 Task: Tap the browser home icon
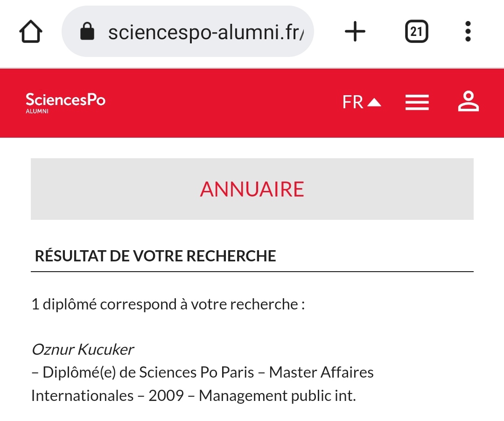31,31
